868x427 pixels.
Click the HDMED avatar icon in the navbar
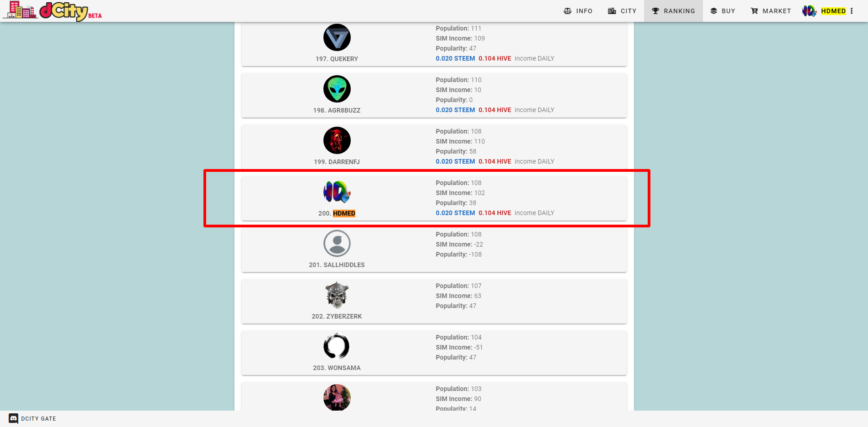click(x=809, y=11)
